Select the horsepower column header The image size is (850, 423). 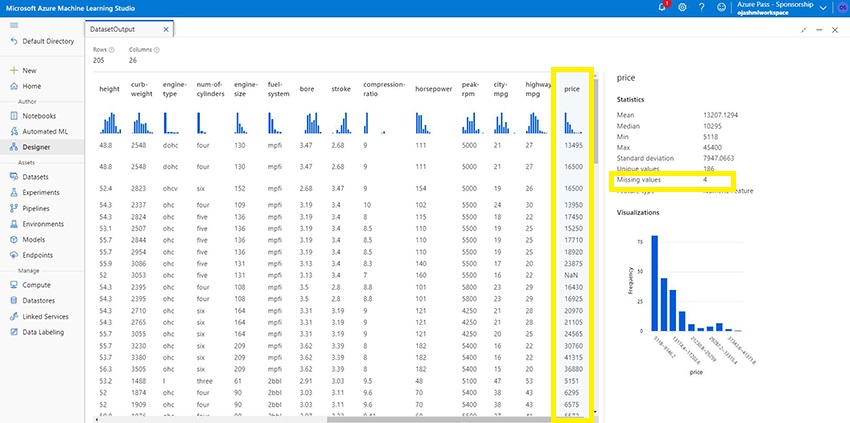[x=434, y=90]
